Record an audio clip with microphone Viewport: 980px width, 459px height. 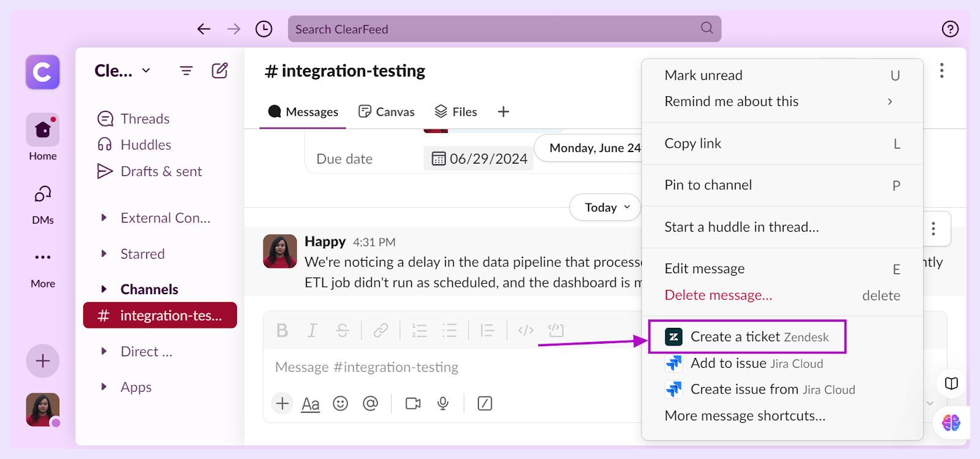click(x=443, y=403)
